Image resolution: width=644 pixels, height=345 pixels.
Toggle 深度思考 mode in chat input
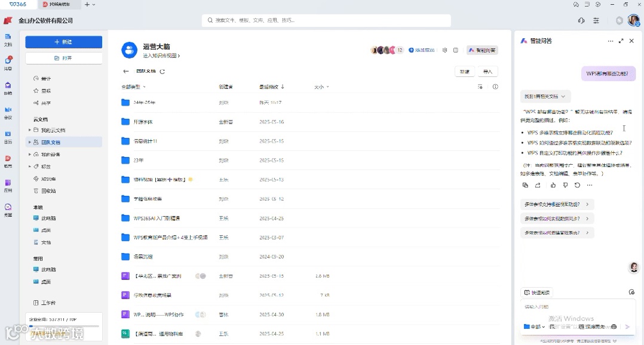592,326
